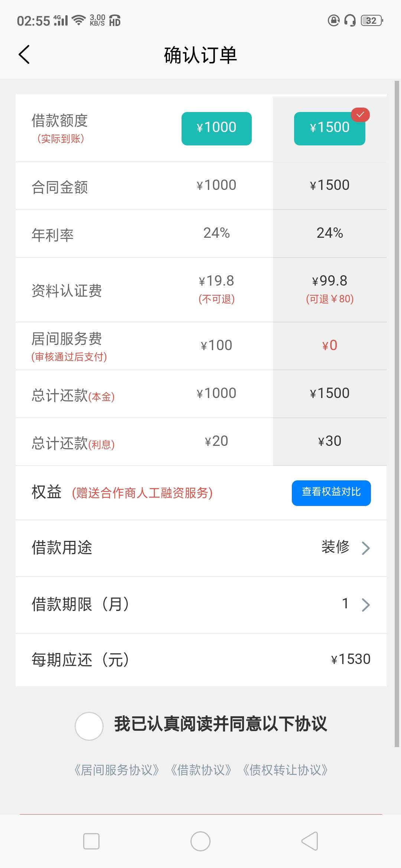Click the 查看权益对比 button
401x868 pixels.
click(x=331, y=493)
